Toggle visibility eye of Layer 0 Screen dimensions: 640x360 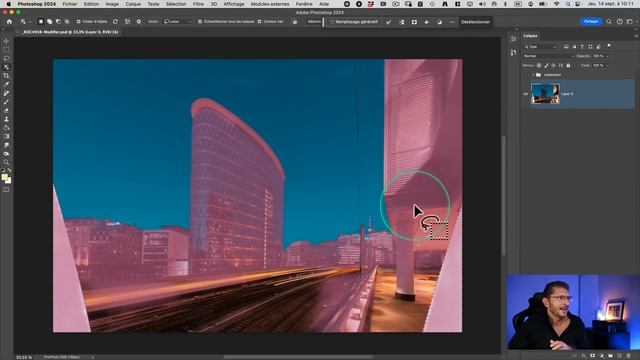tap(526, 94)
